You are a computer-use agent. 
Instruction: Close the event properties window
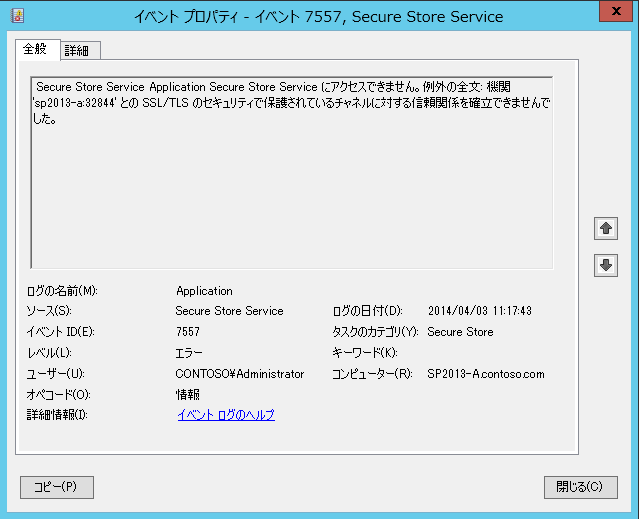[x=616, y=11]
